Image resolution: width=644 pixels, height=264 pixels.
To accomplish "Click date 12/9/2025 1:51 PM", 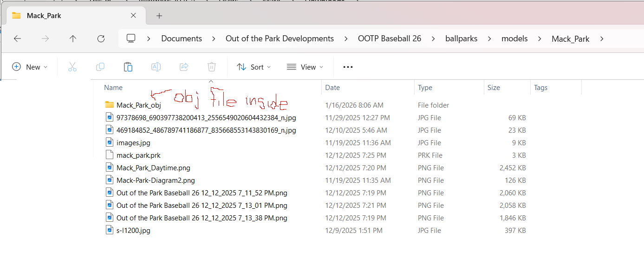I will point(354,230).
